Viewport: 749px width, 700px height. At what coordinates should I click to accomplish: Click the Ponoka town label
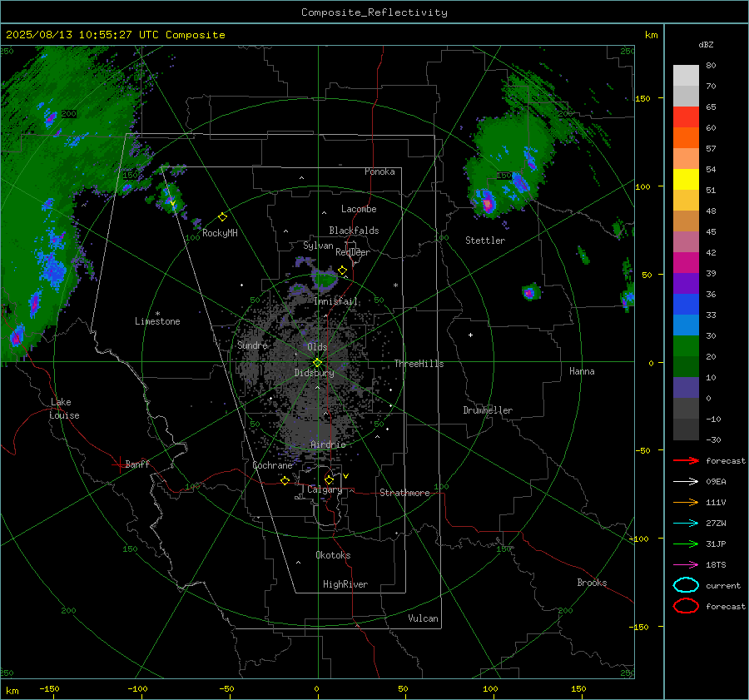(379, 171)
